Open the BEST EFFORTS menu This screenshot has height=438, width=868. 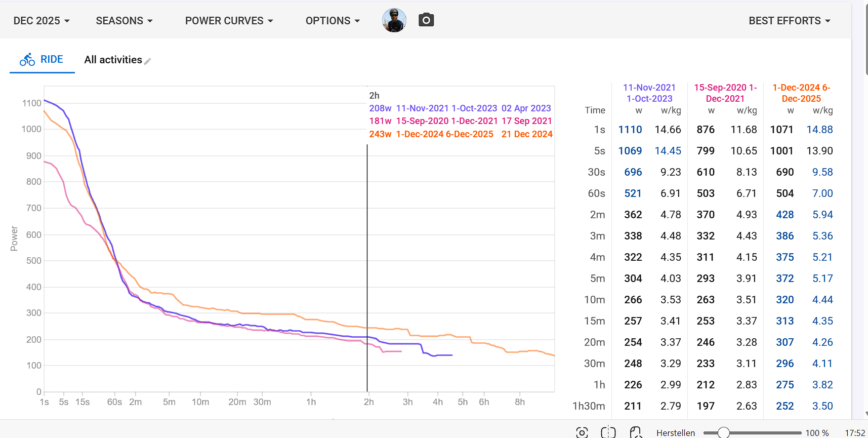(789, 21)
